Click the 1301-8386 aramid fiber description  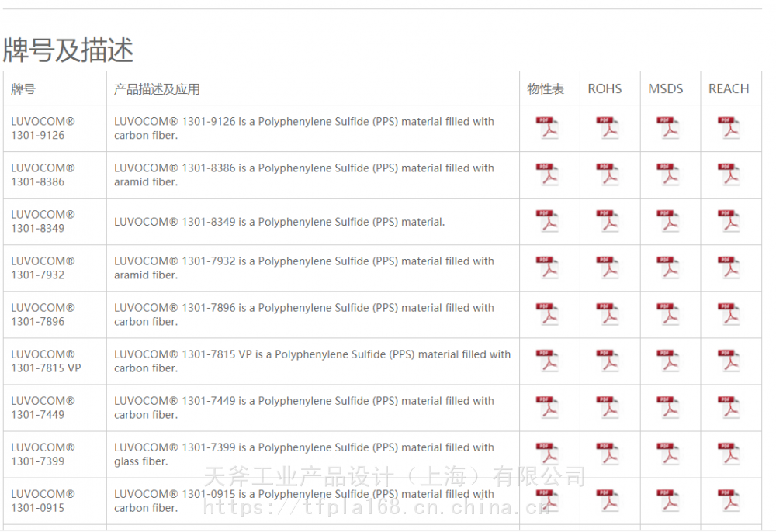[x=304, y=174]
